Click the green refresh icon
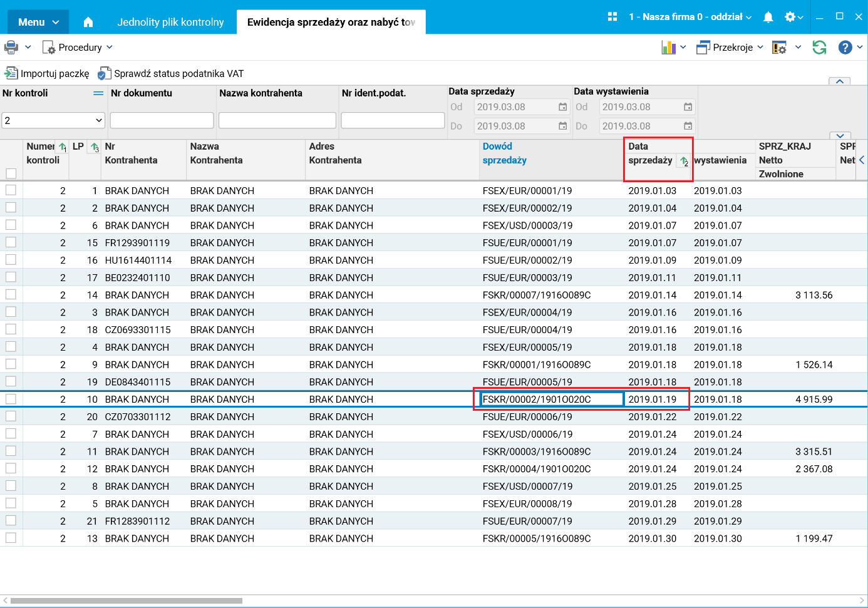Screen dimensions: 868x608 pyautogui.click(x=819, y=48)
